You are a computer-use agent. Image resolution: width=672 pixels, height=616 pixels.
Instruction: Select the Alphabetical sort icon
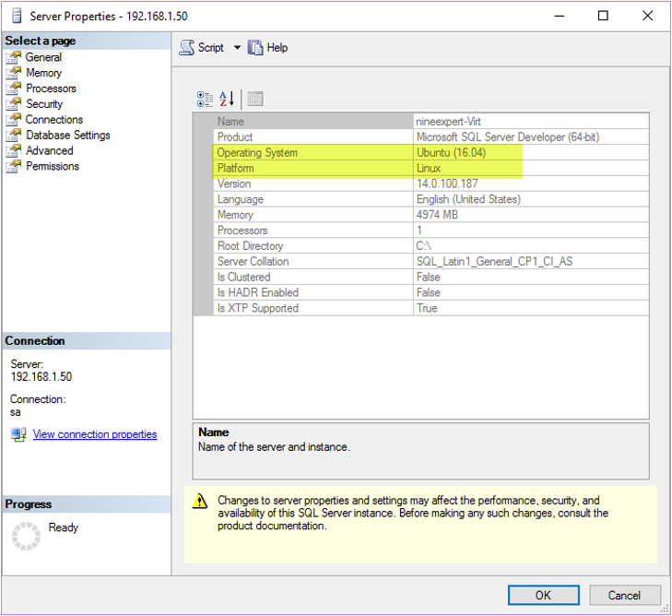pyautogui.click(x=227, y=99)
